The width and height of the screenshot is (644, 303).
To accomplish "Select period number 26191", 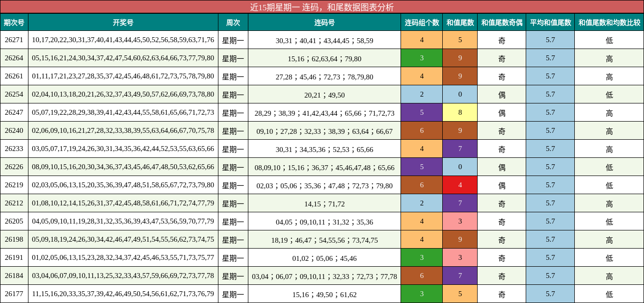I will point(14,257).
